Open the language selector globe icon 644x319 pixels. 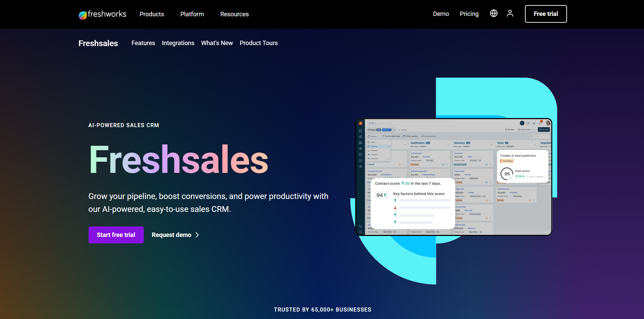tap(494, 13)
